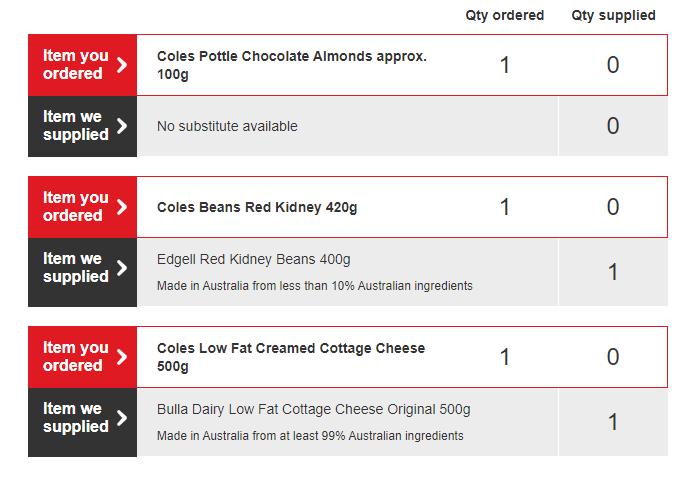Click chevron in Bulla Dairy 'Item we supplied' label
The height and width of the screenshot is (489, 692).
point(122,418)
